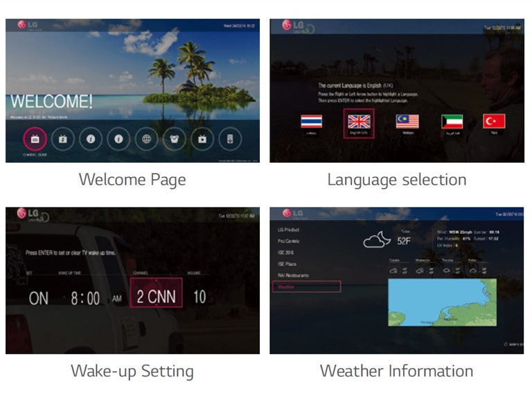Click the Welcome Page caption

point(132,180)
